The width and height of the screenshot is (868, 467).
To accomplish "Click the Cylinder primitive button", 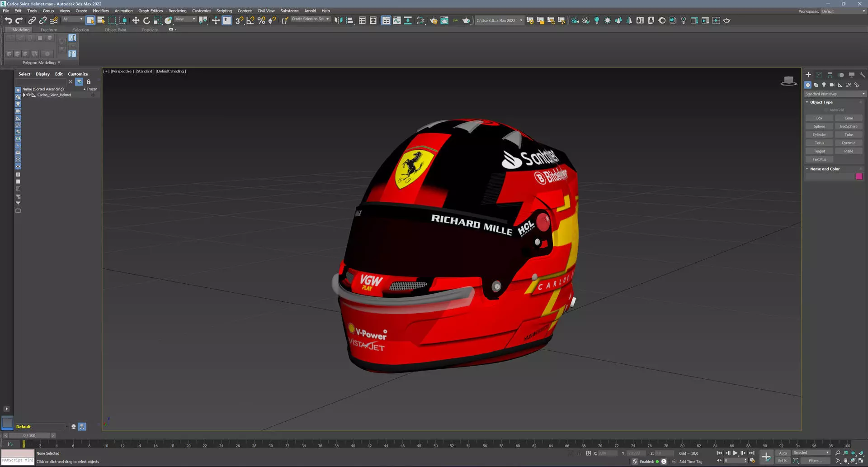I will click(819, 134).
